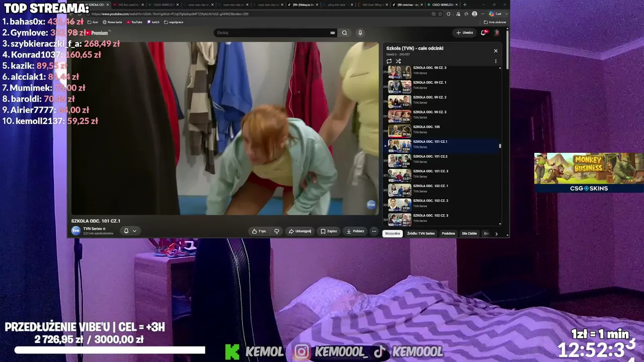This screenshot has height=362, width=644.
Task: Open the browser new tab button
Action: coord(464,5)
